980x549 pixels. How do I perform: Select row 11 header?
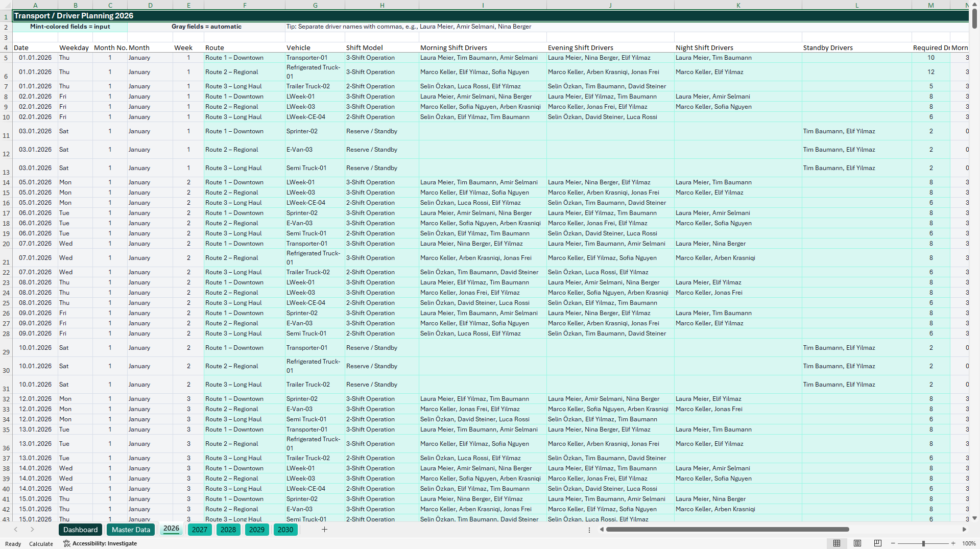pyautogui.click(x=6, y=131)
